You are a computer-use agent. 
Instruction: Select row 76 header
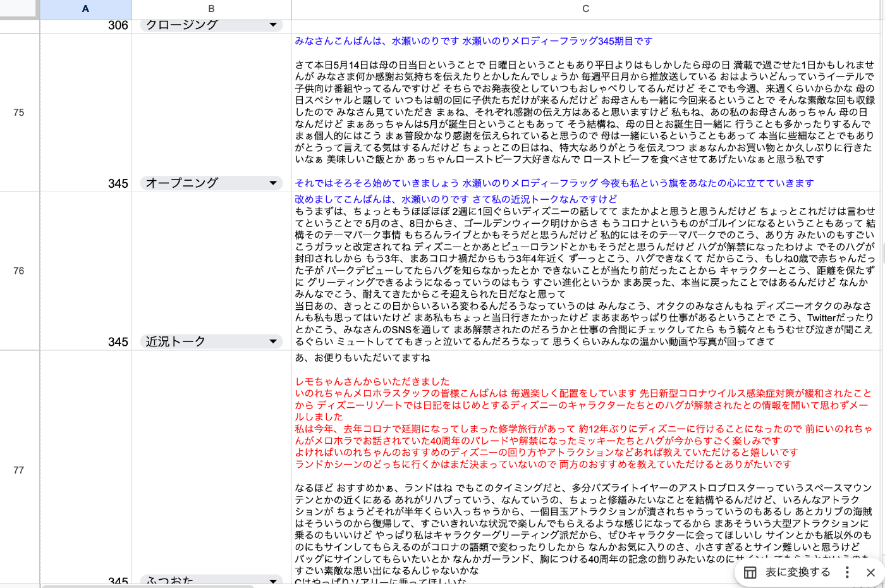(x=19, y=271)
